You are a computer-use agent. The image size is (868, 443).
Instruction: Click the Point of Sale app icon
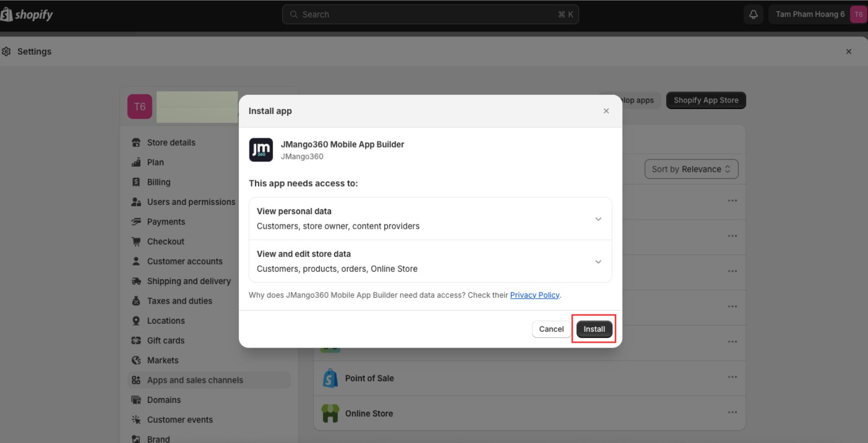(x=330, y=378)
